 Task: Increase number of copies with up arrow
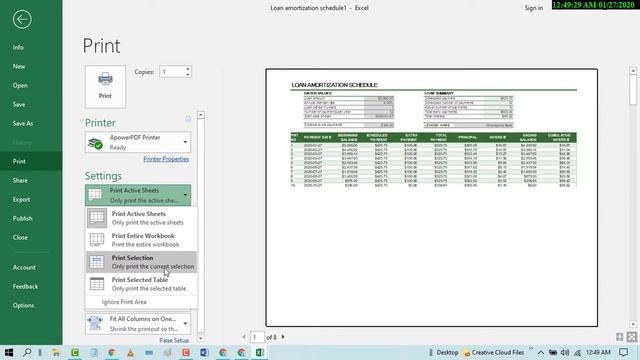pyautogui.click(x=188, y=69)
